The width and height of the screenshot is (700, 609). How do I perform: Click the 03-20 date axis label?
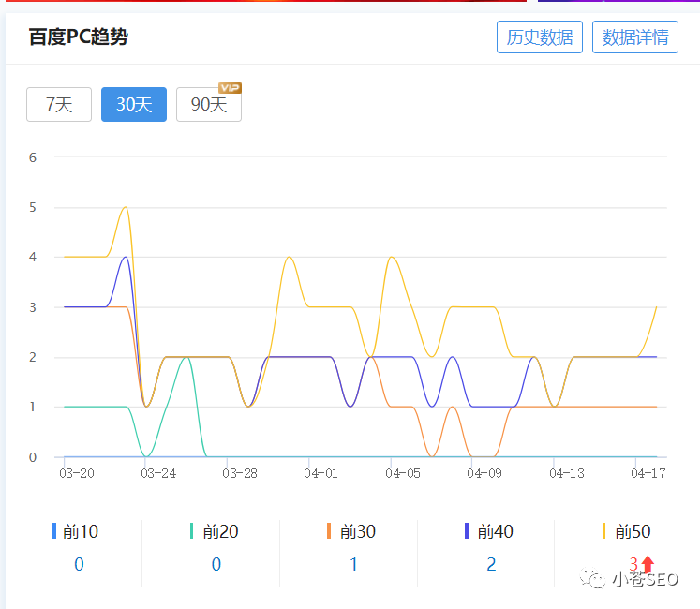[77, 473]
